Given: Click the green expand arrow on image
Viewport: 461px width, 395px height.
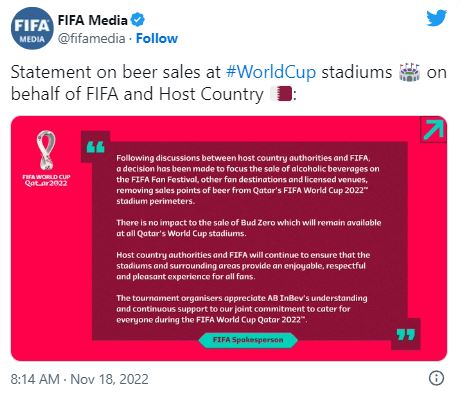Looking at the screenshot, I should click(x=434, y=130).
